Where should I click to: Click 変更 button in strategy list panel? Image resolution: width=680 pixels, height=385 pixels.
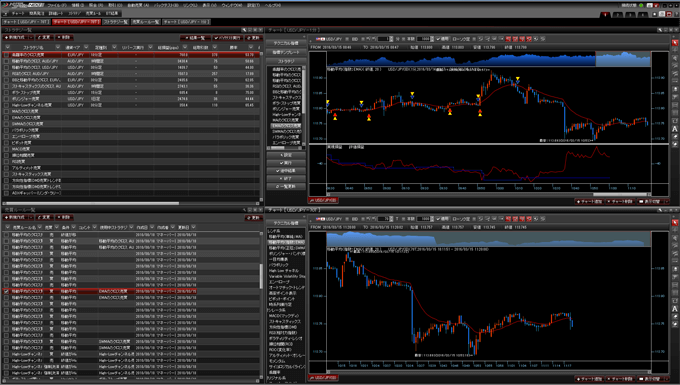(44, 38)
